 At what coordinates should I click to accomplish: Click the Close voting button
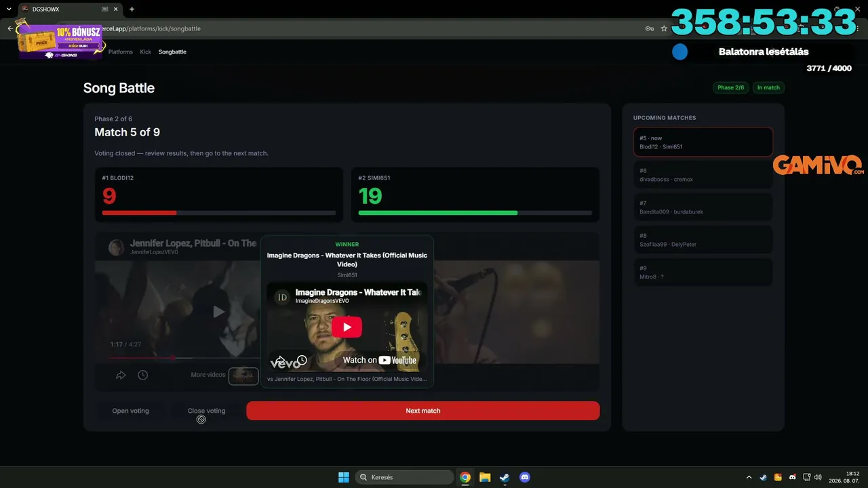click(x=206, y=411)
